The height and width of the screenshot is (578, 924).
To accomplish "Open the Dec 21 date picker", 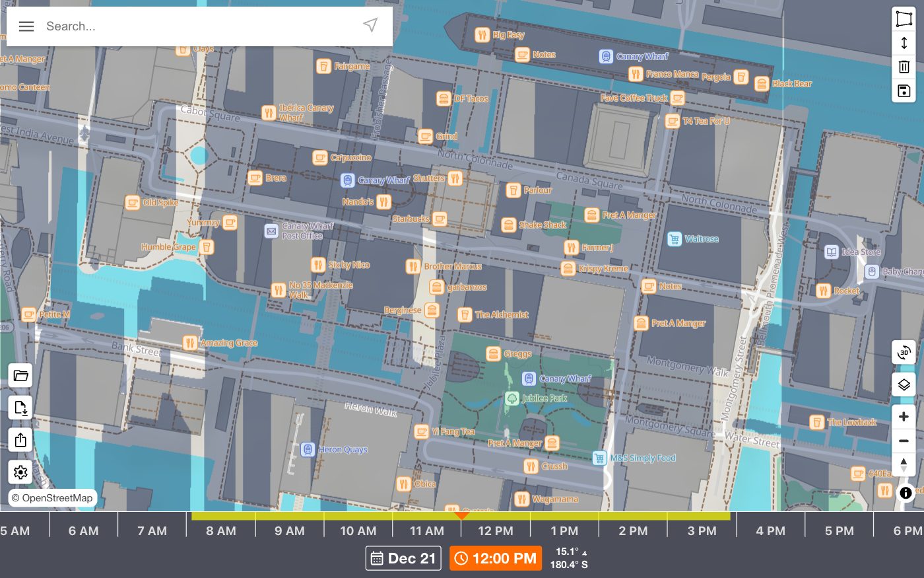I will click(403, 558).
